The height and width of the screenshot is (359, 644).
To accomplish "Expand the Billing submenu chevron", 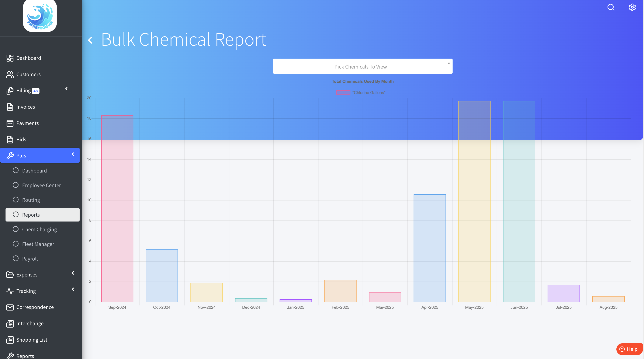I will tap(66, 89).
